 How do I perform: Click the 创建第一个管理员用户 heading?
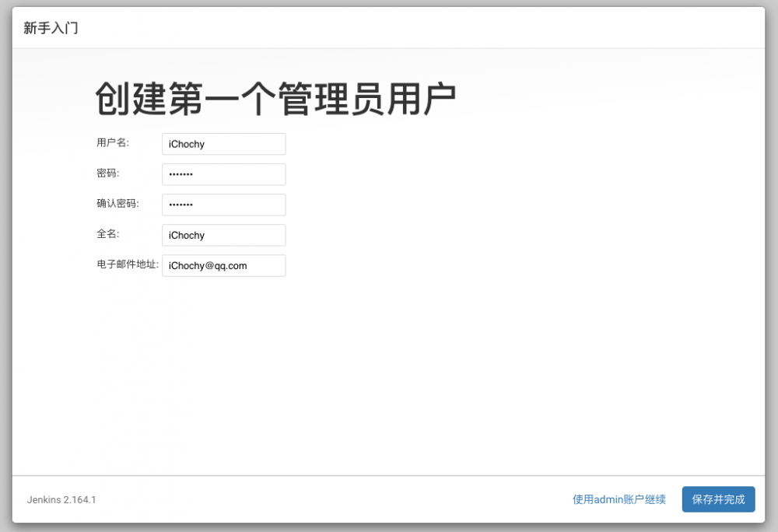[x=276, y=98]
